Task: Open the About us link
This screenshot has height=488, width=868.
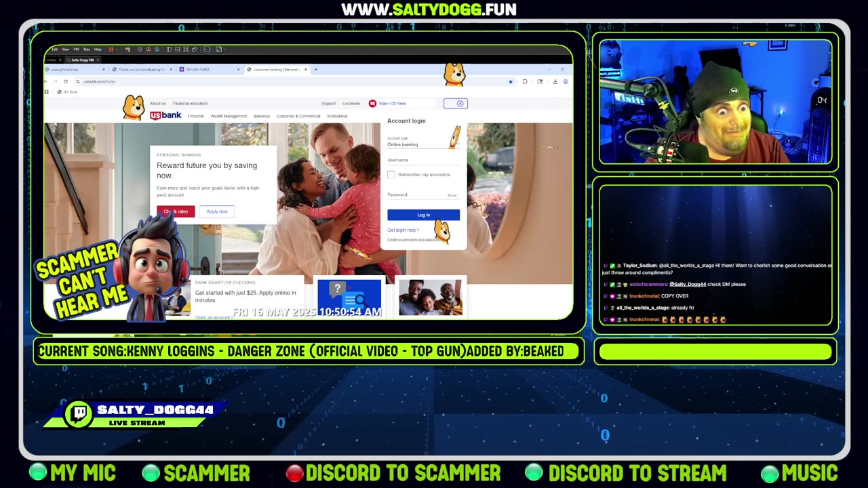Action: click(x=158, y=104)
